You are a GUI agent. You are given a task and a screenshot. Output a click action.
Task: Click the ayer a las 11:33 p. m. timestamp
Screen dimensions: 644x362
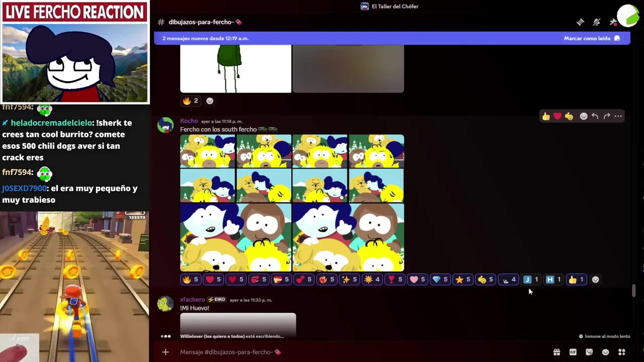[x=251, y=300]
